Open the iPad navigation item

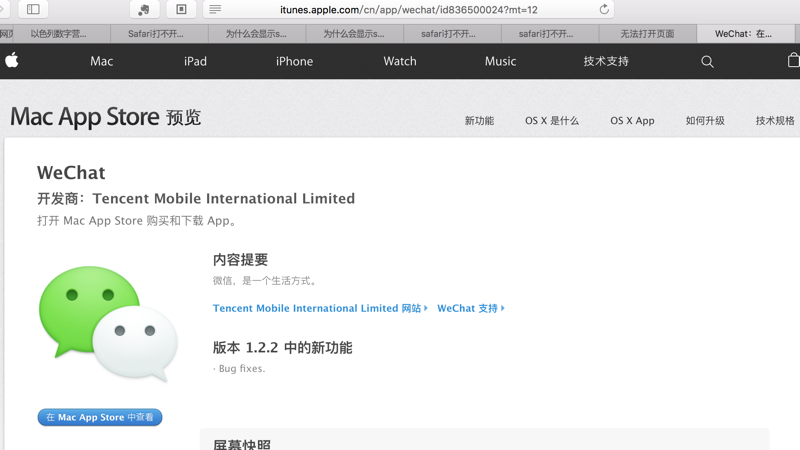click(195, 61)
